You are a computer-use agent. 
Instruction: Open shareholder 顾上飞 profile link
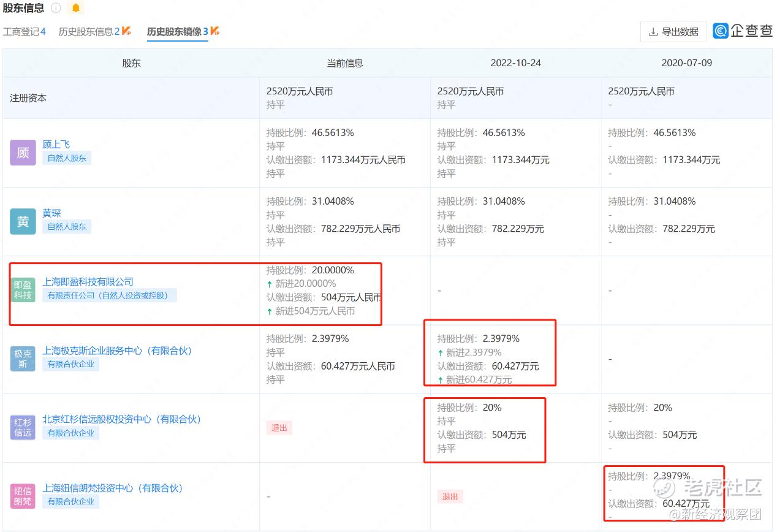56,145
